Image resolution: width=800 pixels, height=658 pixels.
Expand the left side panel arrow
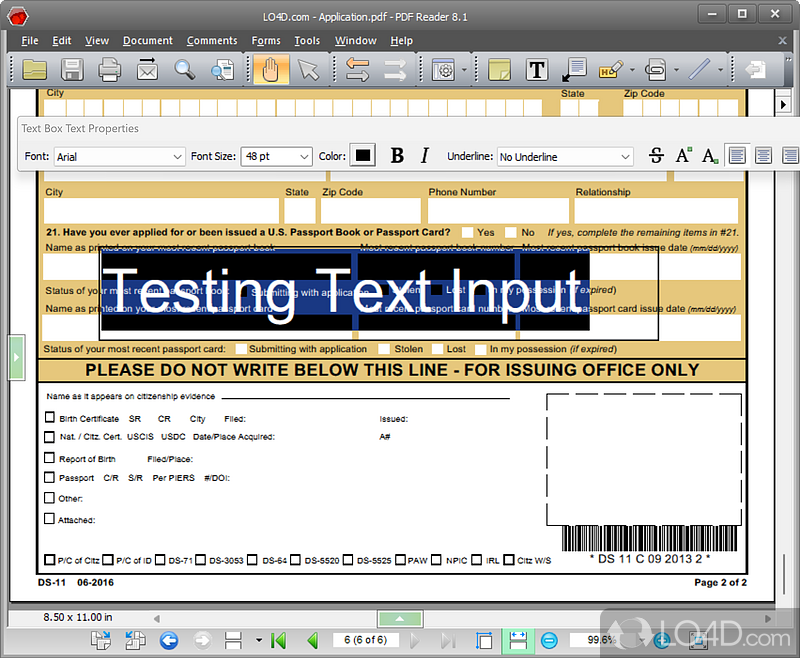[16, 358]
